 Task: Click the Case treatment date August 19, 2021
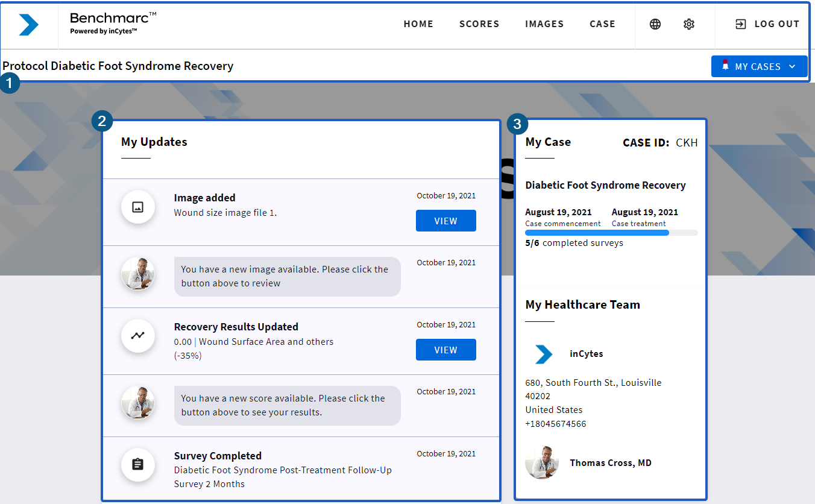click(645, 212)
